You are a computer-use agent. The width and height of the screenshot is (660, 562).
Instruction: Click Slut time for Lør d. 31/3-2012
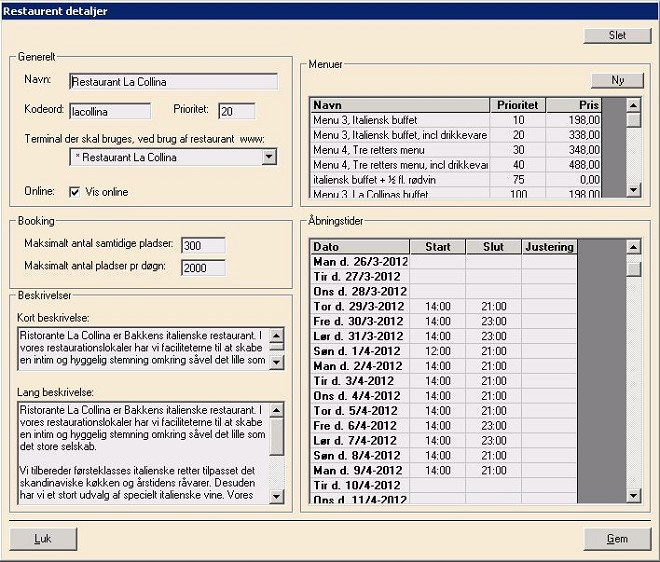(494, 336)
